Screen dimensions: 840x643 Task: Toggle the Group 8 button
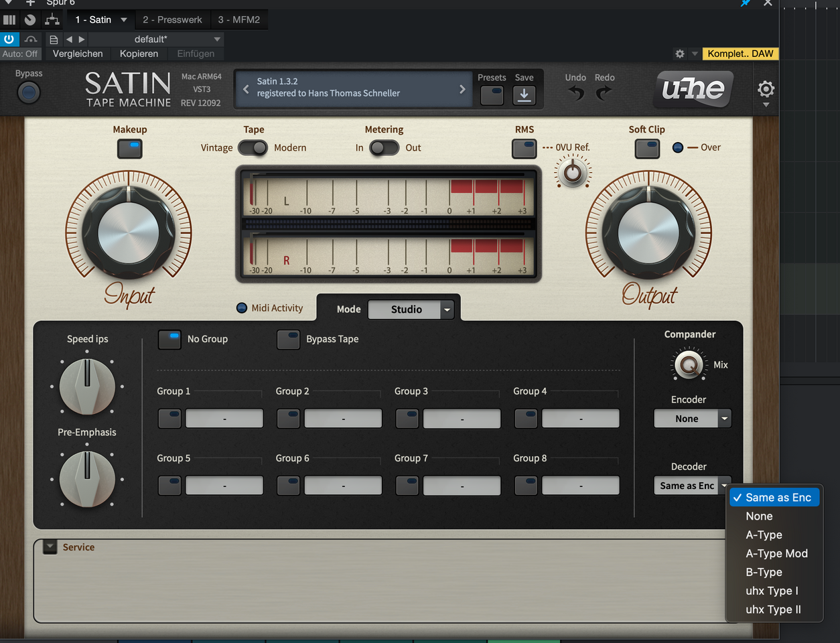click(x=526, y=486)
